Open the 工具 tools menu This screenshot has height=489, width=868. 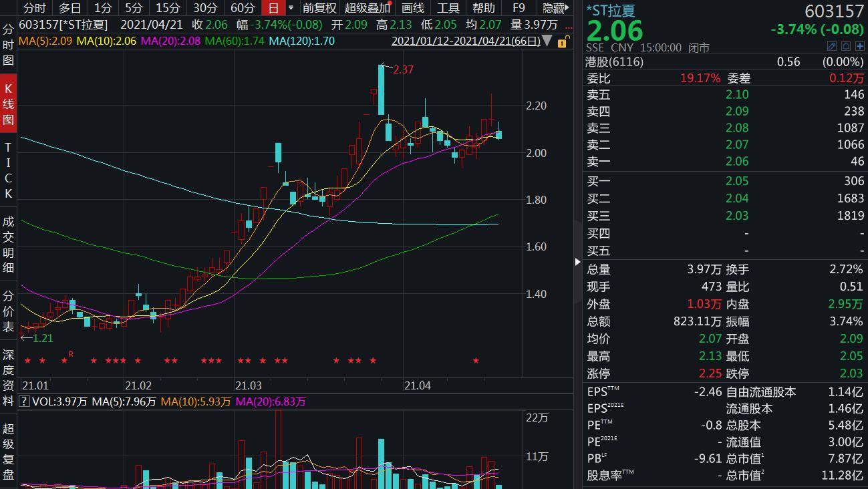[448, 8]
